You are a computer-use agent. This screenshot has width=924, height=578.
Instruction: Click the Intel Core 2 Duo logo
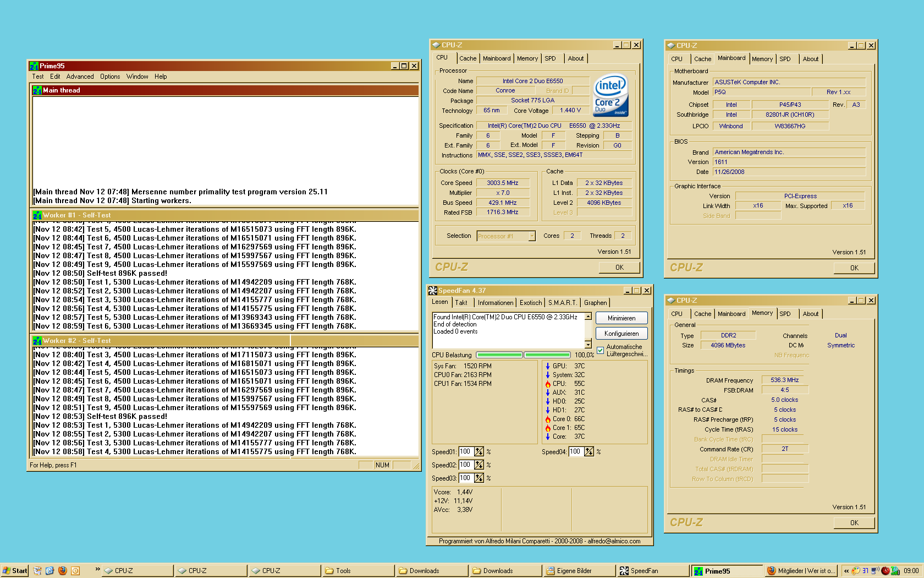point(610,95)
